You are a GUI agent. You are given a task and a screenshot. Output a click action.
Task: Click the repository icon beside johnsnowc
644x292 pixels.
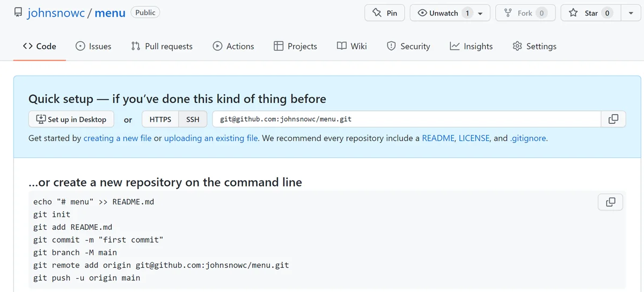(x=18, y=13)
